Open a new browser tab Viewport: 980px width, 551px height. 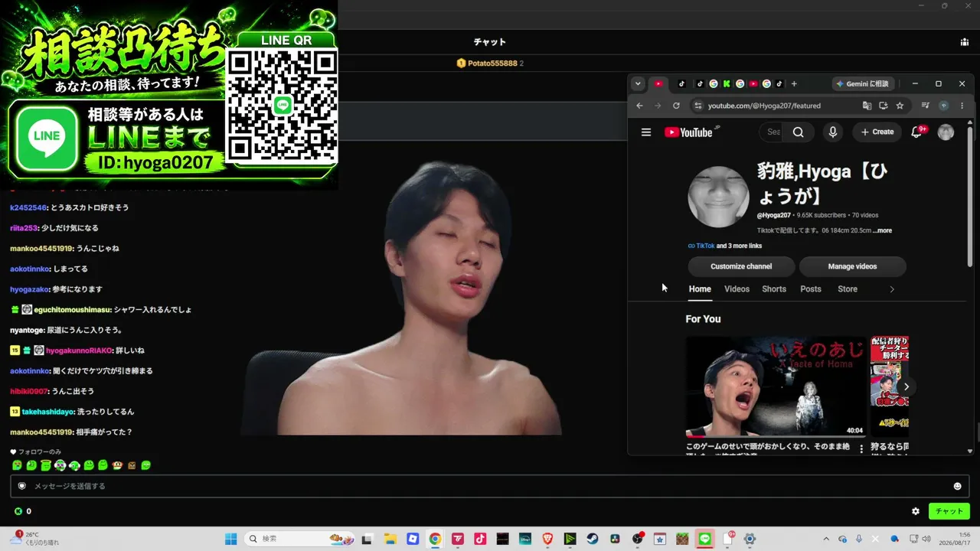point(794,84)
